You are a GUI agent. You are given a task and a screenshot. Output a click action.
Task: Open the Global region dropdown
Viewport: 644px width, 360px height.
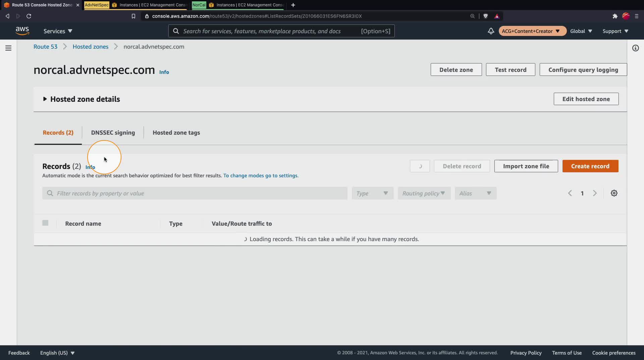pyautogui.click(x=581, y=31)
